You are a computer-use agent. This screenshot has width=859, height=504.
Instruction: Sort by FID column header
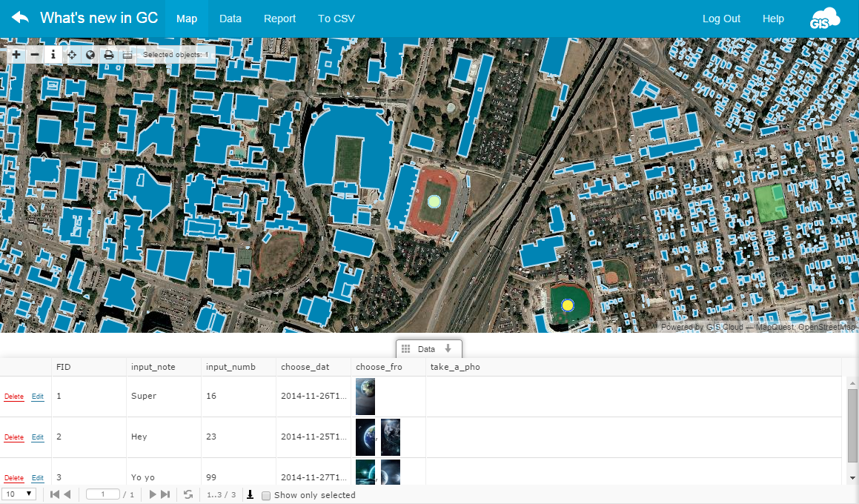pyautogui.click(x=89, y=367)
